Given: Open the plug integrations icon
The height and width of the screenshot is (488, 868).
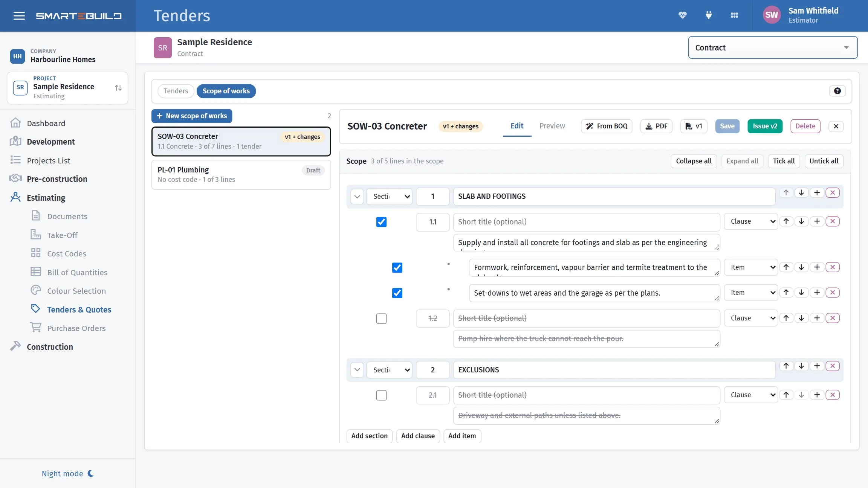Looking at the screenshot, I should pyautogui.click(x=708, y=15).
